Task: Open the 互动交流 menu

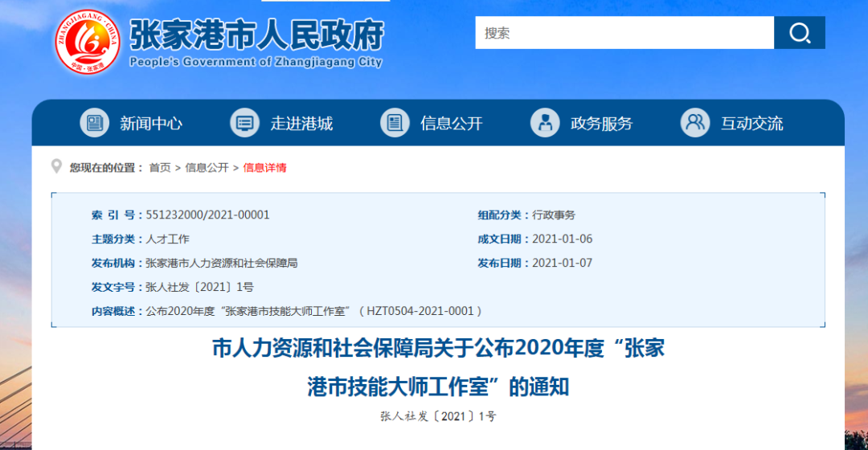Action: pos(751,124)
